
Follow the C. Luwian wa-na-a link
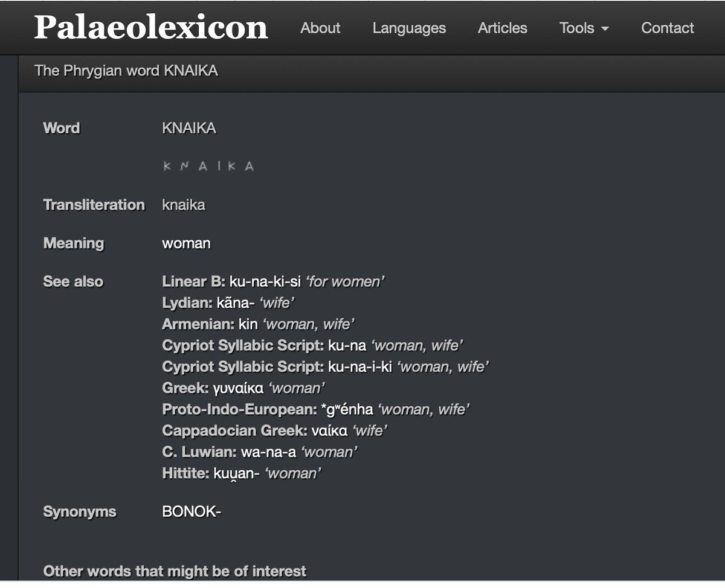[x=268, y=452]
